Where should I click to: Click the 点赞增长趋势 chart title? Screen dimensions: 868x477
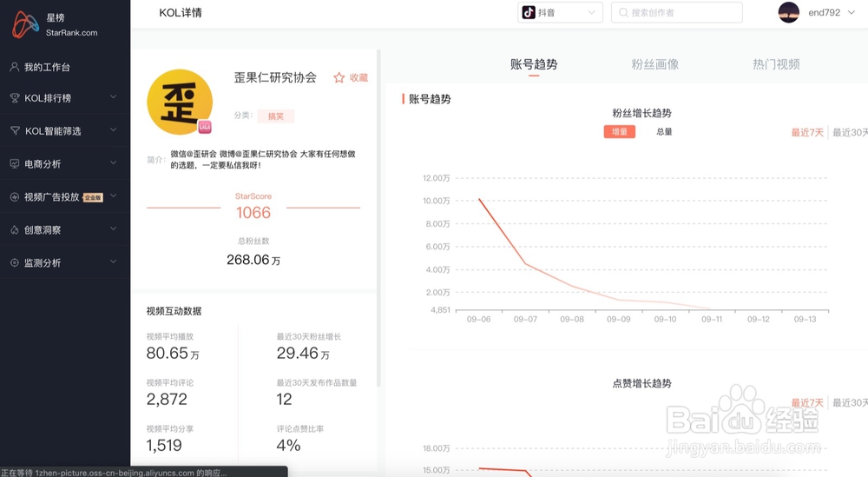point(641,383)
